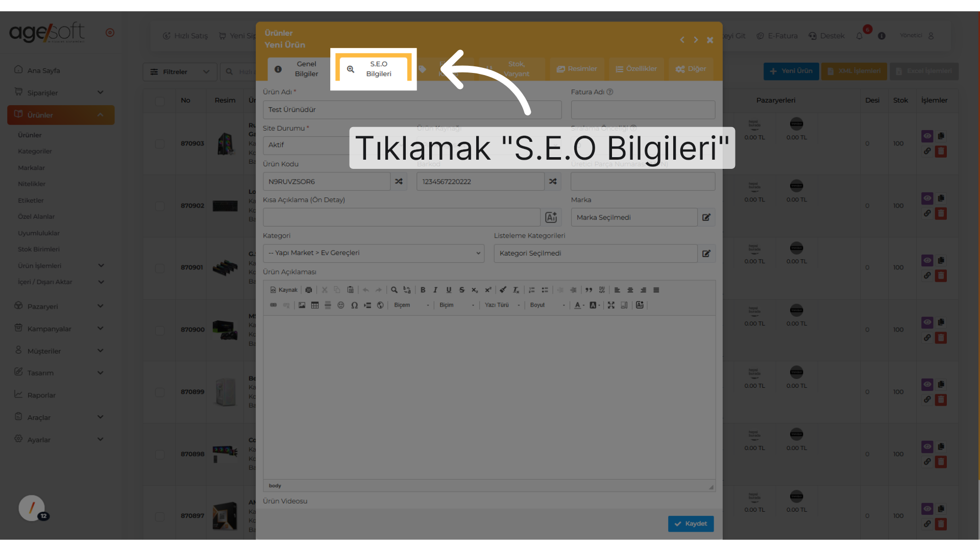Open the Yazı Türü font dropdown
Image resolution: width=980 pixels, height=551 pixels.
click(x=502, y=305)
